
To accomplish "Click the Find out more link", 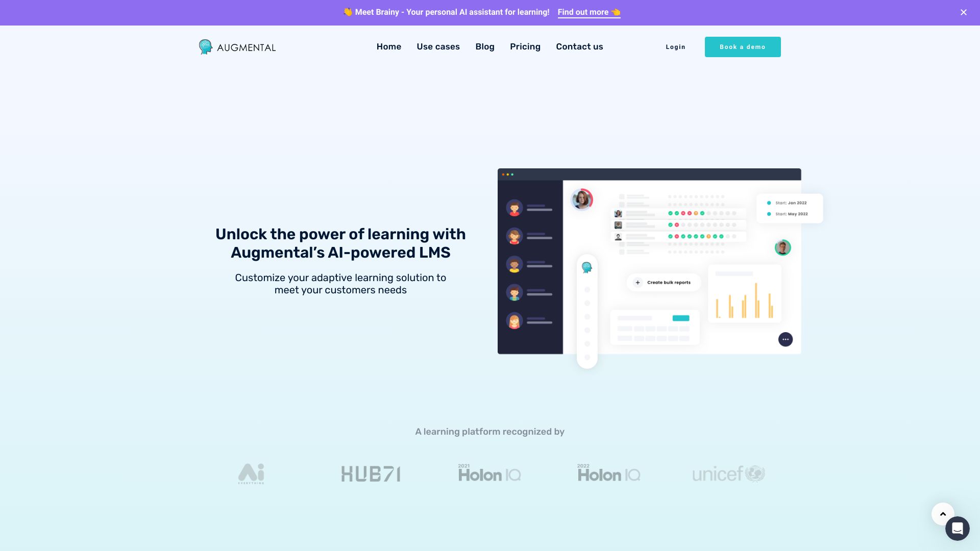I will (x=589, y=12).
